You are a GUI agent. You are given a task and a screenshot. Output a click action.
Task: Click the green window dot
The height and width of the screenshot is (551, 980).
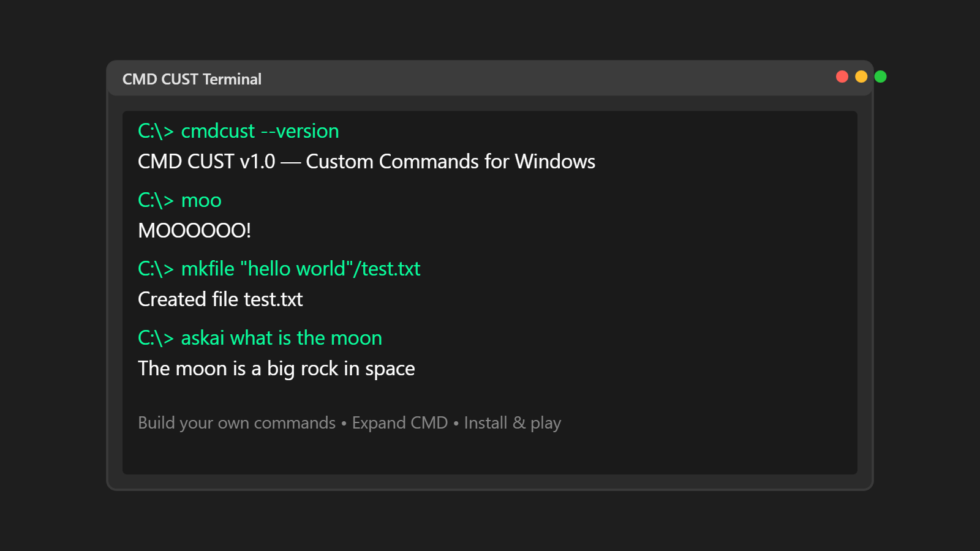pyautogui.click(x=881, y=77)
